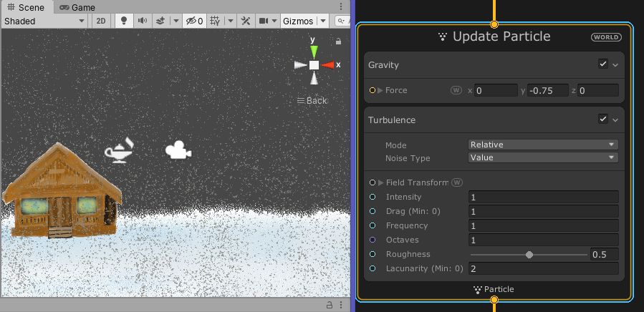Screen dimensions: 644x312
Task: Open the Shaded draw mode dropdown
Action: point(44,21)
